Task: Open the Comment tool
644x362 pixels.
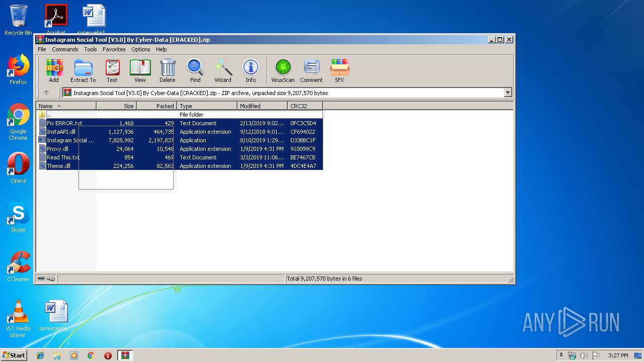Action: coord(311,70)
